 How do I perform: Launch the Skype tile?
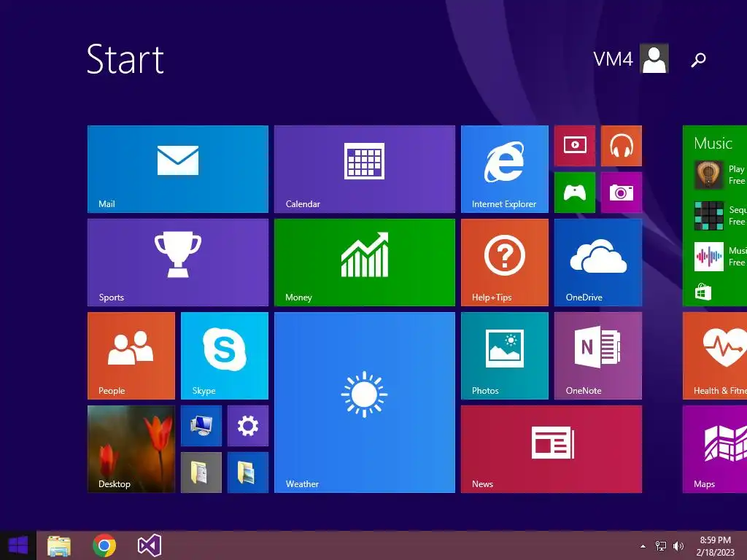(x=225, y=356)
